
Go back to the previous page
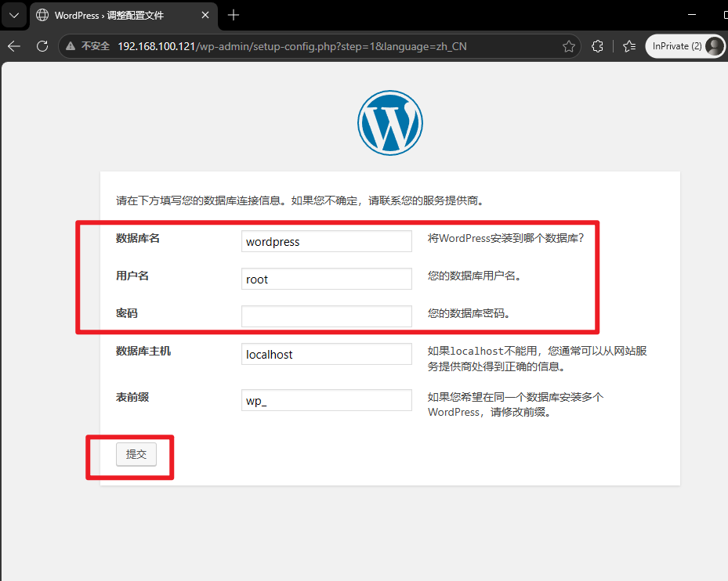click(14, 46)
